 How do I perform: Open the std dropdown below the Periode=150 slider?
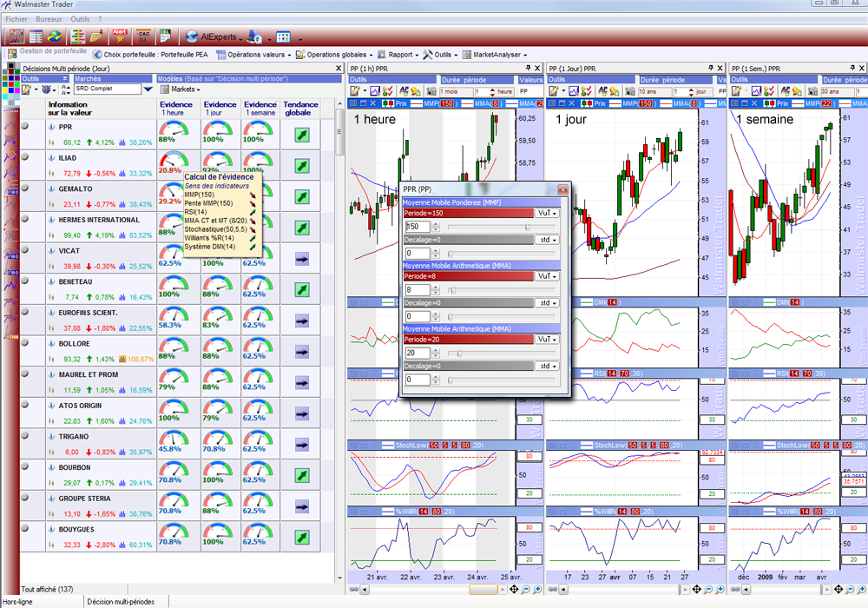(547, 240)
